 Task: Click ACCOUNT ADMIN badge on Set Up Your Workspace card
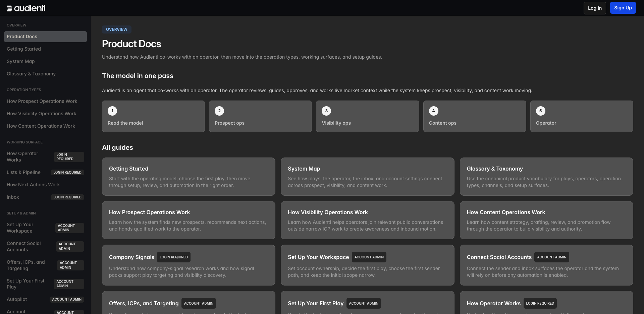(369, 257)
